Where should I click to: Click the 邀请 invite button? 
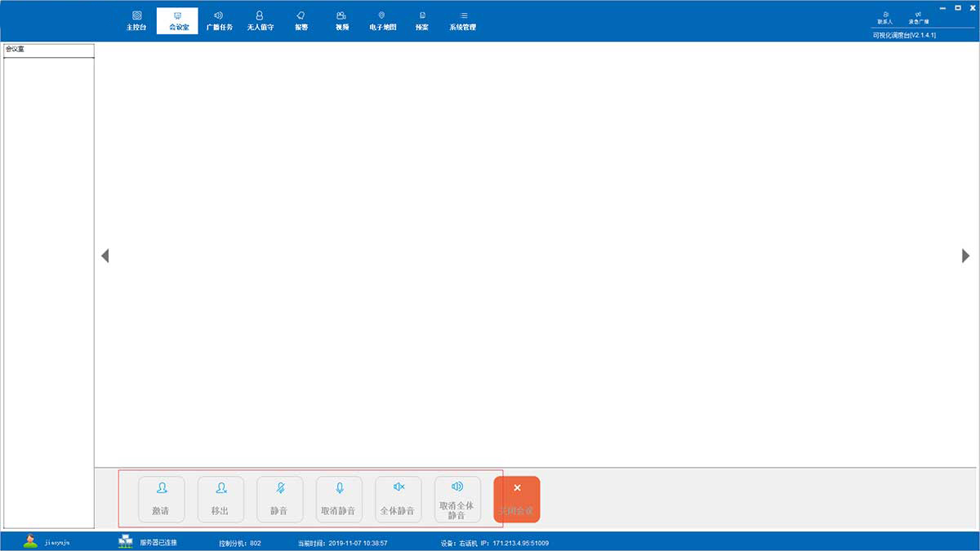[x=161, y=499]
